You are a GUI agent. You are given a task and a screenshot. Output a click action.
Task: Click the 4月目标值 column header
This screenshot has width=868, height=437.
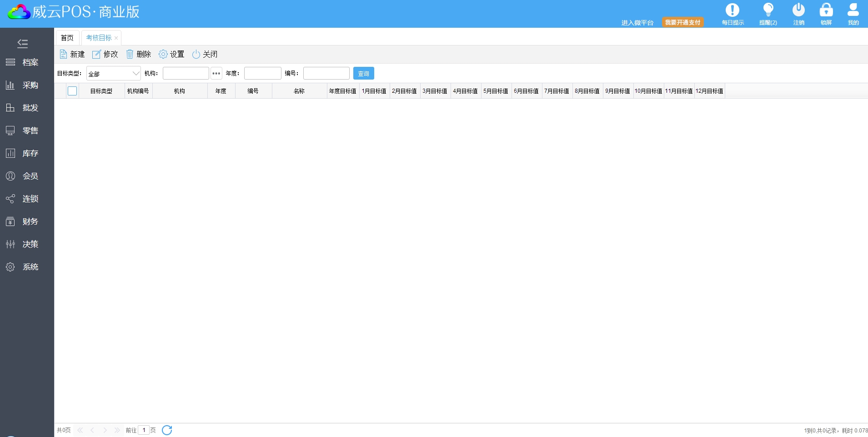tap(466, 91)
